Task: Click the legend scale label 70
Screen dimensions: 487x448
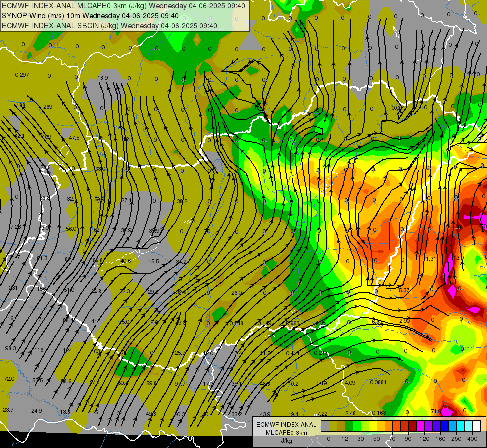Action: pyautogui.click(x=392, y=439)
